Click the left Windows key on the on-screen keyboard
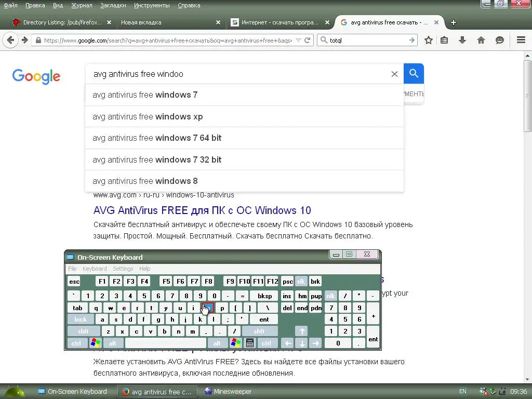This screenshot has width=532, height=399. pyautogui.click(x=96, y=343)
